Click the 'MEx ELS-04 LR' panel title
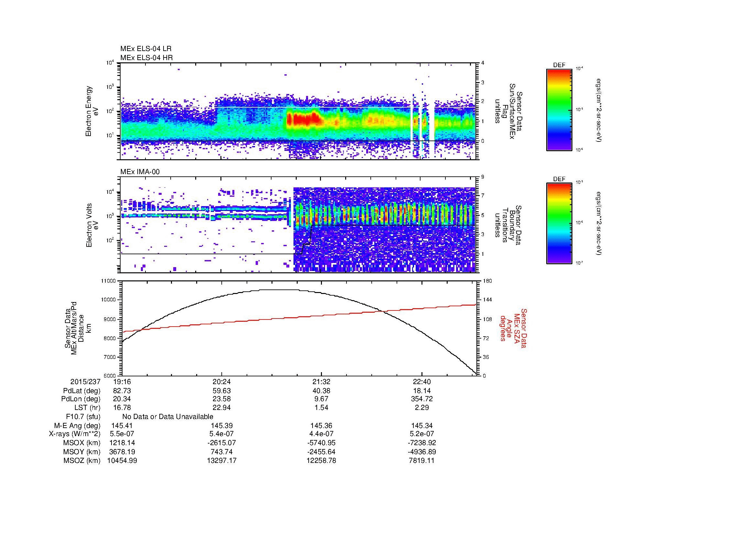 tap(145, 49)
